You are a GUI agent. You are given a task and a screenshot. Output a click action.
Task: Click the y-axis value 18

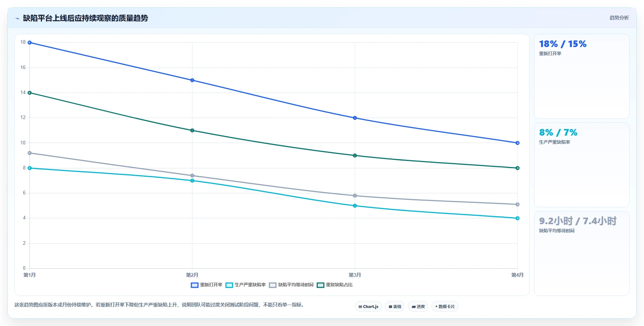(x=23, y=42)
